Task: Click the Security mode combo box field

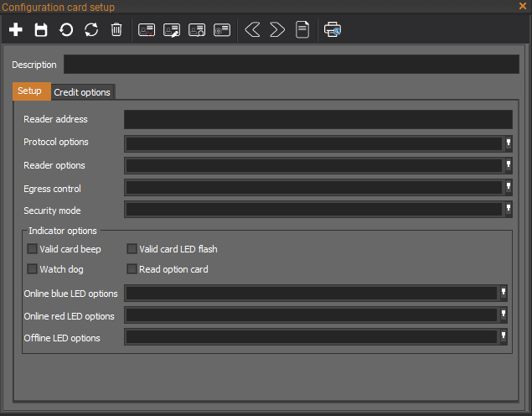Action: 318,209
